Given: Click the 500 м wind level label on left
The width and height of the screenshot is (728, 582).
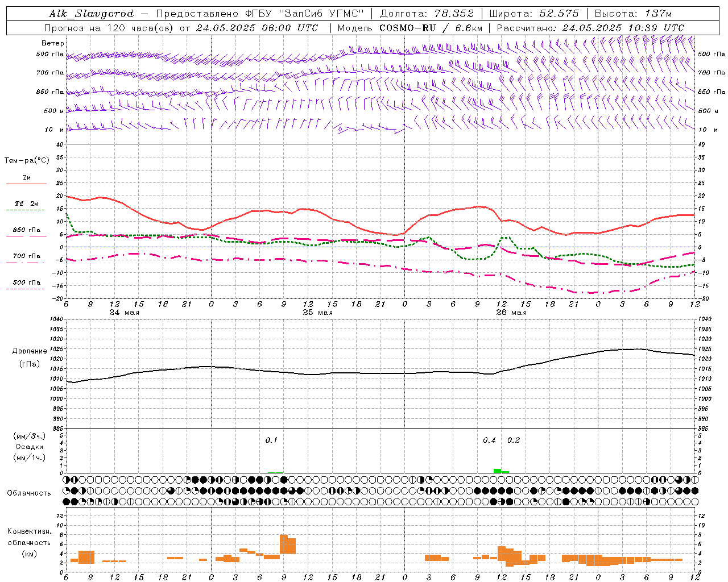Looking at the screenshot, I should pos(54,111).
